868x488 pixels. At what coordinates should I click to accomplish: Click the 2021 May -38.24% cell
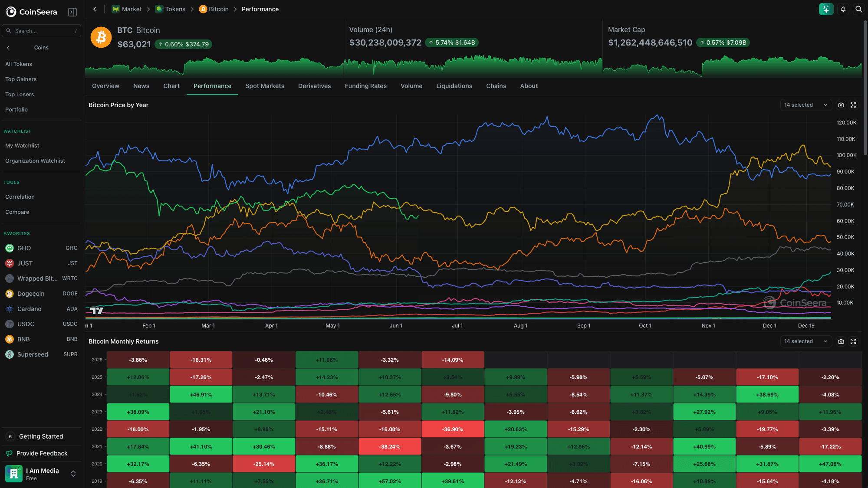pyautogui.click(x=390, y=446)
